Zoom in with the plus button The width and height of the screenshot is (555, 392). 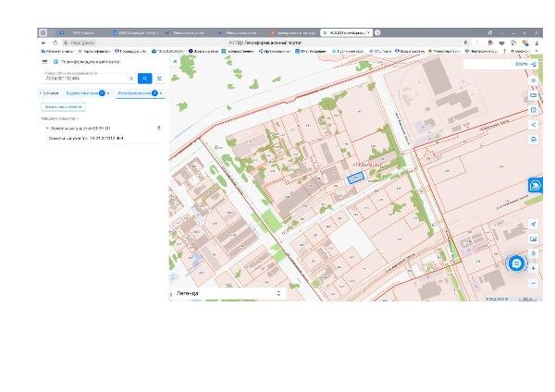(534, 268)
